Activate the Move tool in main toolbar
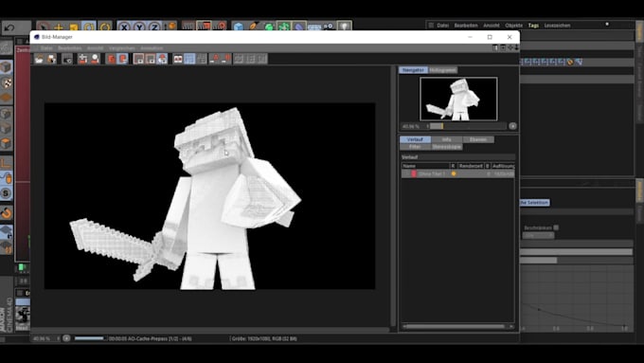Viewport: 644px width, 363px height. tap(59, 27)
